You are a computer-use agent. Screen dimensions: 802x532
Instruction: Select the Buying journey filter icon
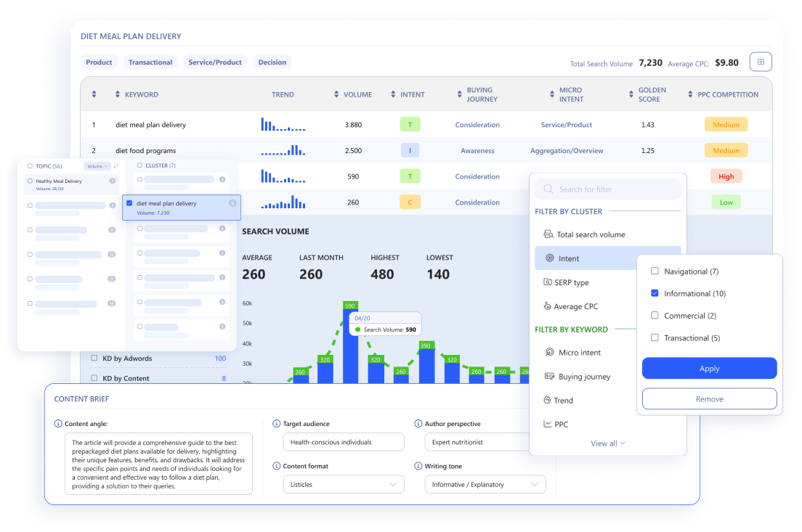(x=549, y=376)
